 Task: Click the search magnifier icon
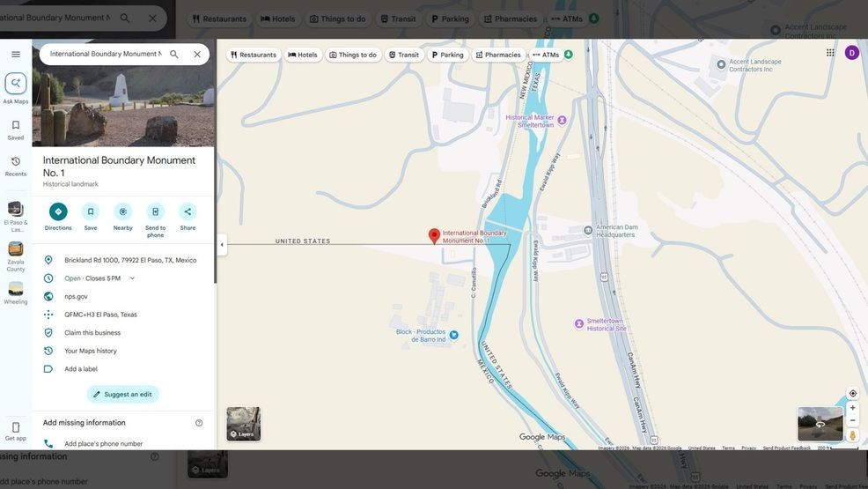point(173,55)
